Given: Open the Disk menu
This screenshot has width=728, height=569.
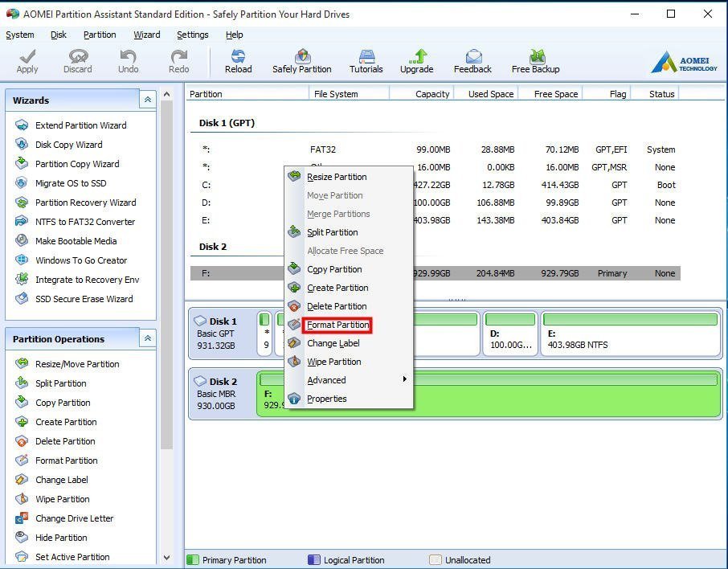Looking at the screenshot, I should 59,35.
